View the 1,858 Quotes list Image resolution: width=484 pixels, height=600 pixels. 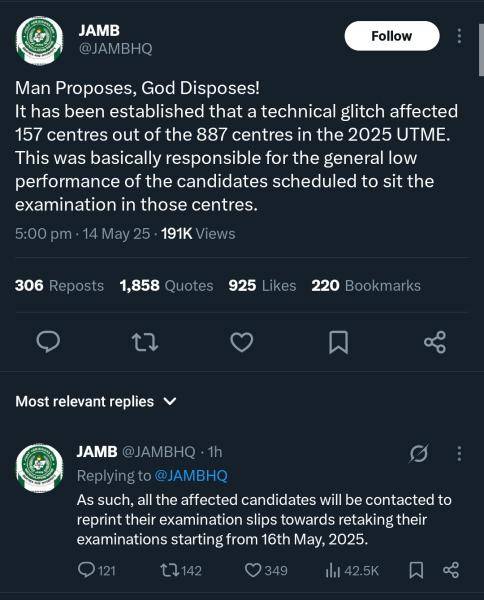click(166, 285)
